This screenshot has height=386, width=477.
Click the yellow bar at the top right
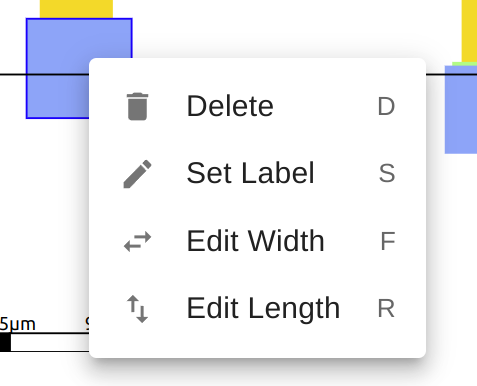(x=469, y=31)
